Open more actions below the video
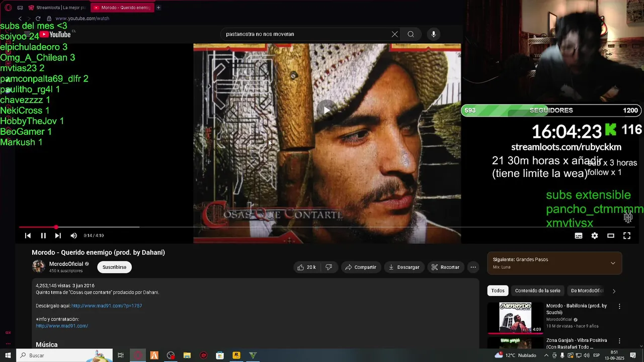The image size is (644, 362). 473,267
